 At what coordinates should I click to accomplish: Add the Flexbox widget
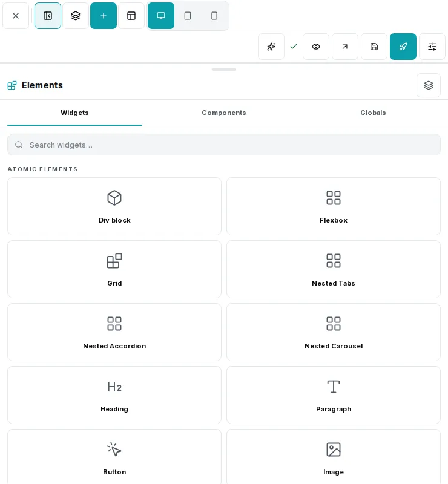click(334, 206)
